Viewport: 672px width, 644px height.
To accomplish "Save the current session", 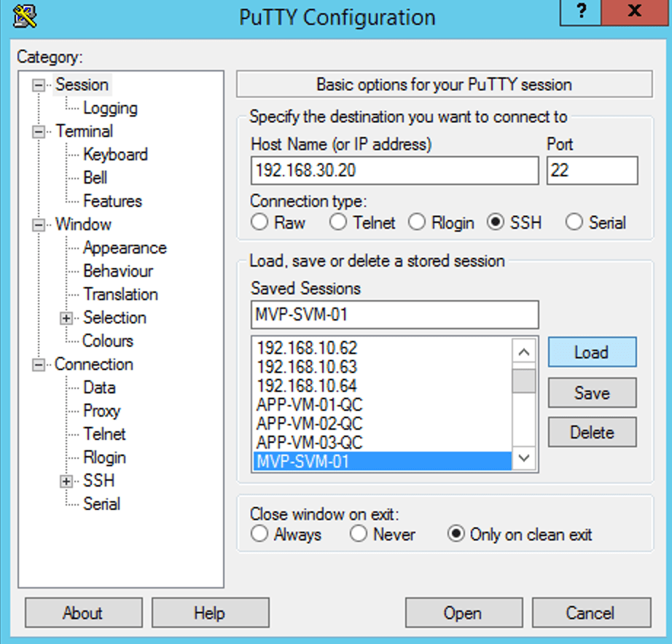I will (591, 393).
